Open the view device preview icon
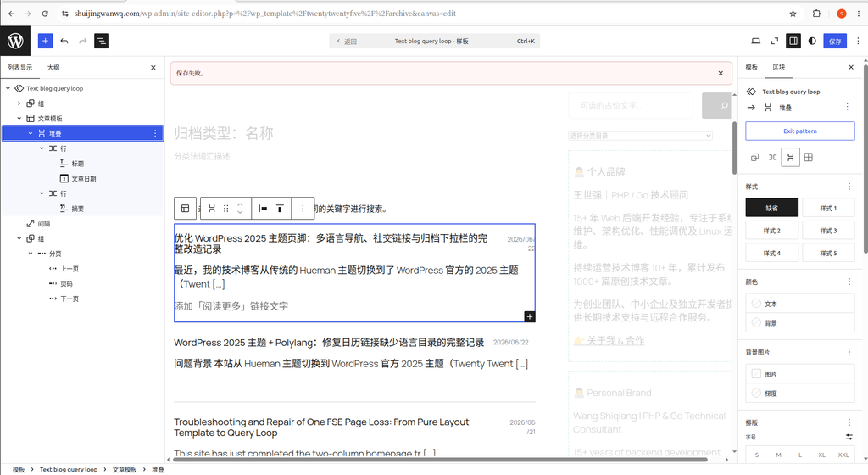The width and height of the screenshot is (868, 475). point(755,41)
